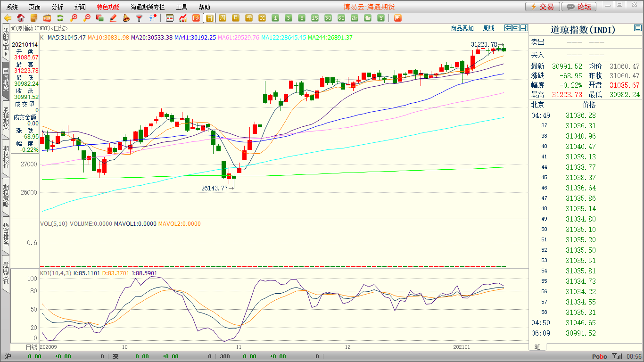Click the yellow notes icon
The height and width of the screenshot is (362, 644).
coord(34,18)
